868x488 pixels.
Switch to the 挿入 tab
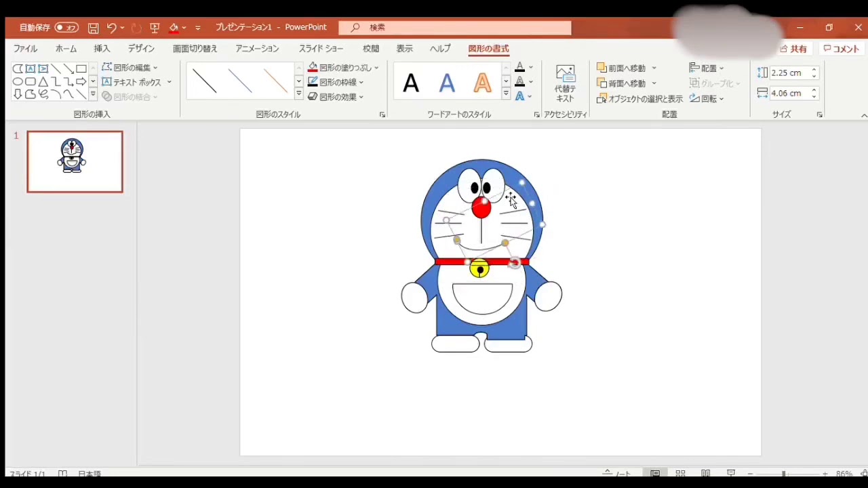point(102,49)
